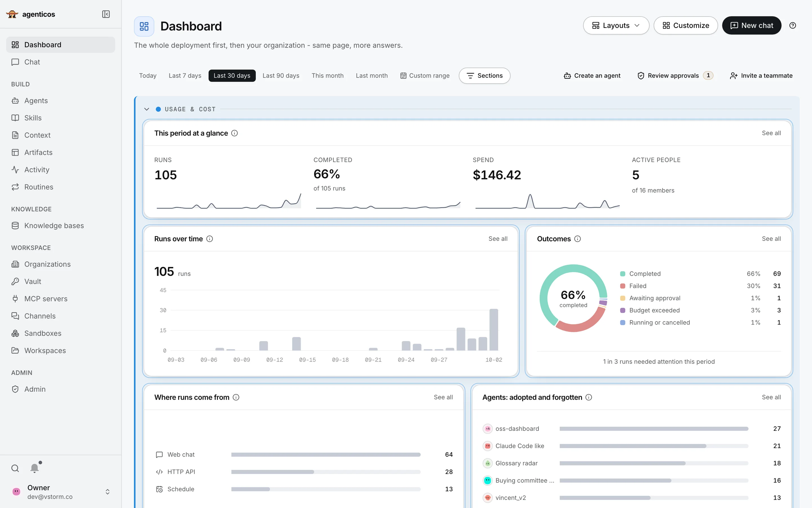Open the help question mark icon

tap(793, 25)
